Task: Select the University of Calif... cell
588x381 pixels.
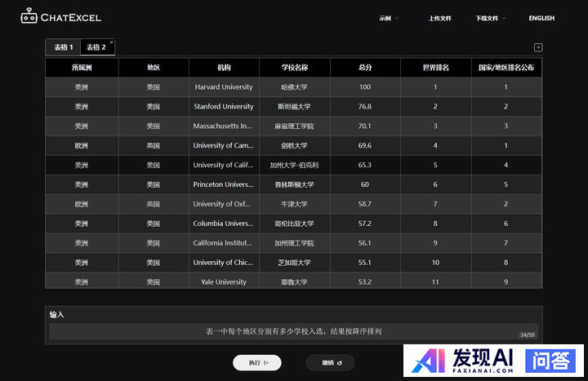Action: pyautogui.click(x=224, y=165)
